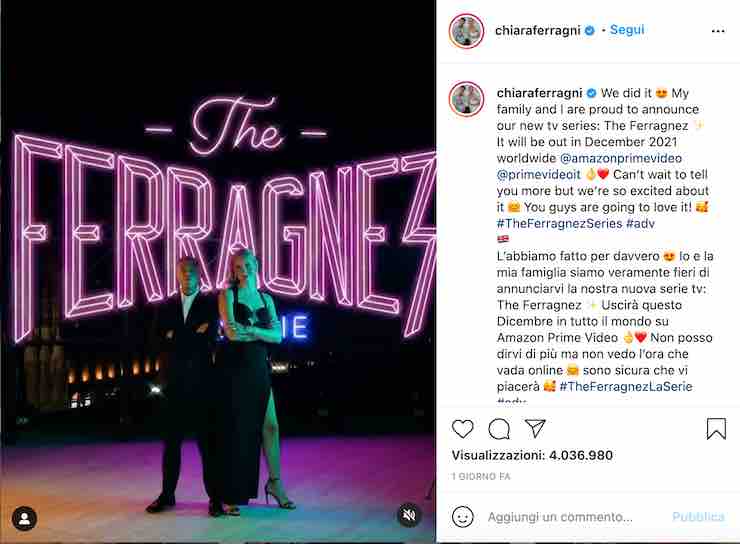Submit the comment with the Pubblica button
This screenshot has height=544, width=740.
[698, 517]
